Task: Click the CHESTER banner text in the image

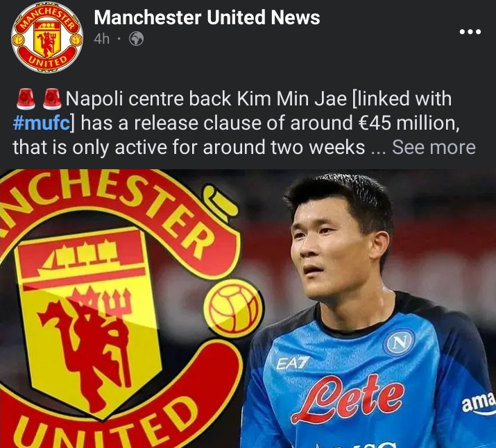Action: tap(120, 203)
